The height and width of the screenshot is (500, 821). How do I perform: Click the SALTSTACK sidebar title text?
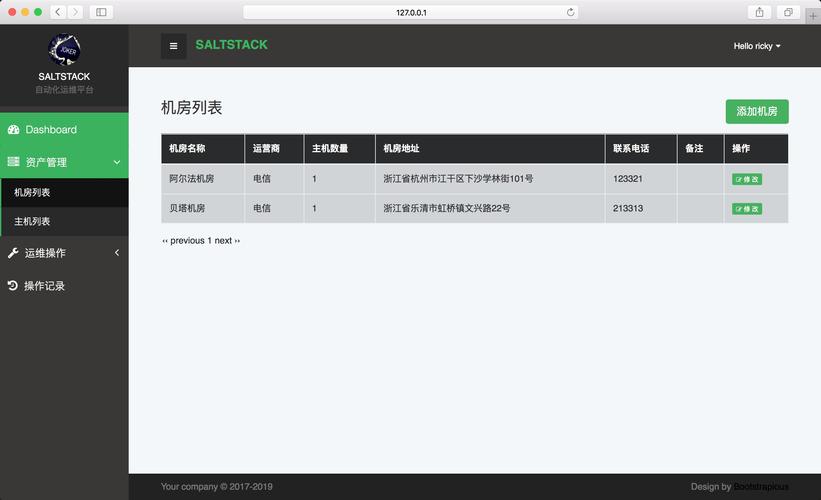point(64,76)
